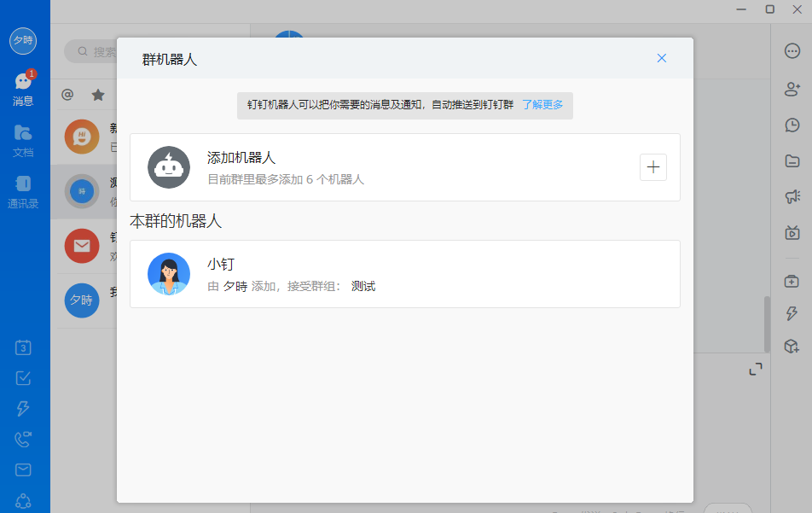The height and width of the screenshot is (513, 812).
Task: Click the plus-in-briefcase icon in right panel
Action: point(792,282)
